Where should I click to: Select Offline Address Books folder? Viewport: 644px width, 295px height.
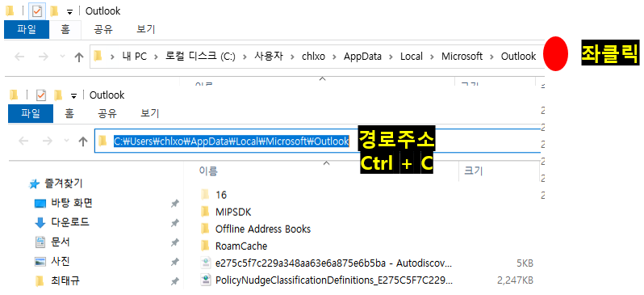pos(263,230)
